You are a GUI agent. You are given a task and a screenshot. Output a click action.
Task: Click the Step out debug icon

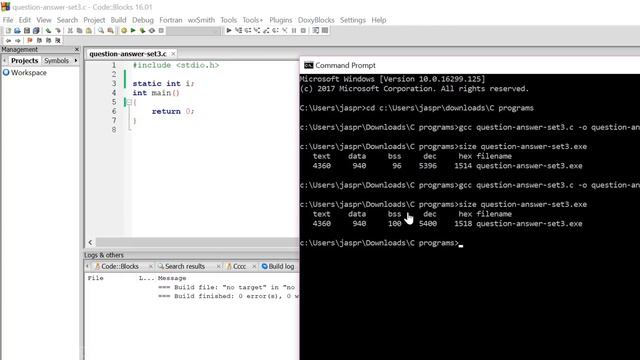click(266, 31)
